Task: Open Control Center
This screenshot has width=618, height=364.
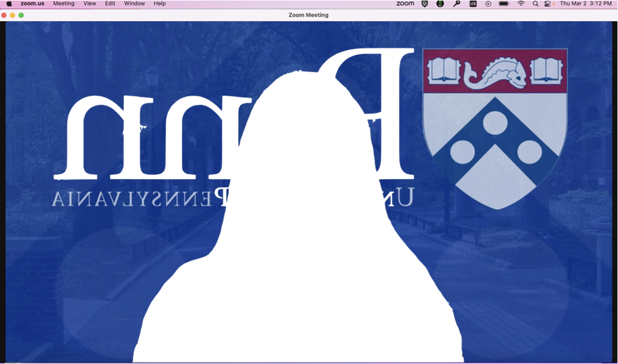Action: pos(547,4)
